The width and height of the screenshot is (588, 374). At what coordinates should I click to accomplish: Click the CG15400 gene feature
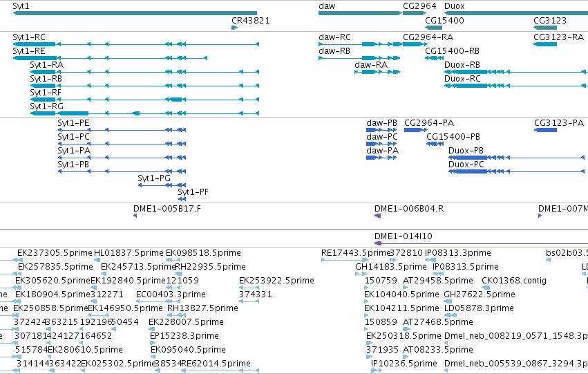(434, 28)
